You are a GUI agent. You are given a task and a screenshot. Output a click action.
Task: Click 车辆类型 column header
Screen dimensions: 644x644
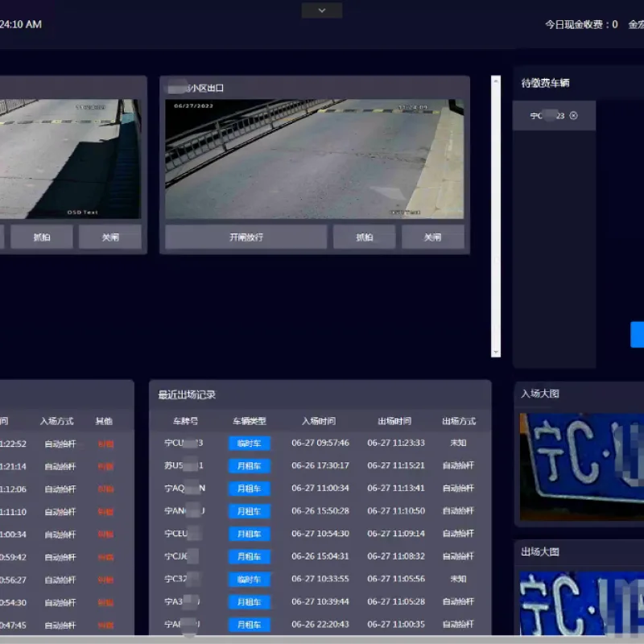tap(250, 421)
